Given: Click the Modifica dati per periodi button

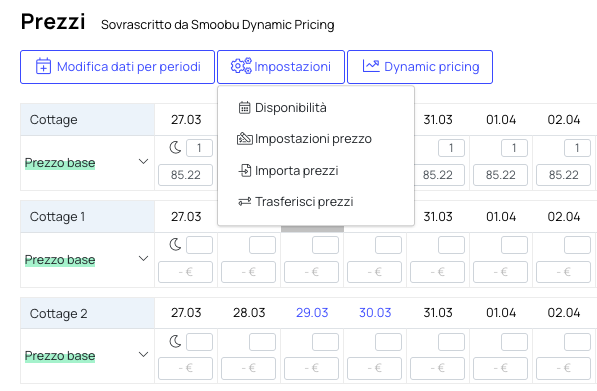Looking at the screenshot, I should 117,67.
